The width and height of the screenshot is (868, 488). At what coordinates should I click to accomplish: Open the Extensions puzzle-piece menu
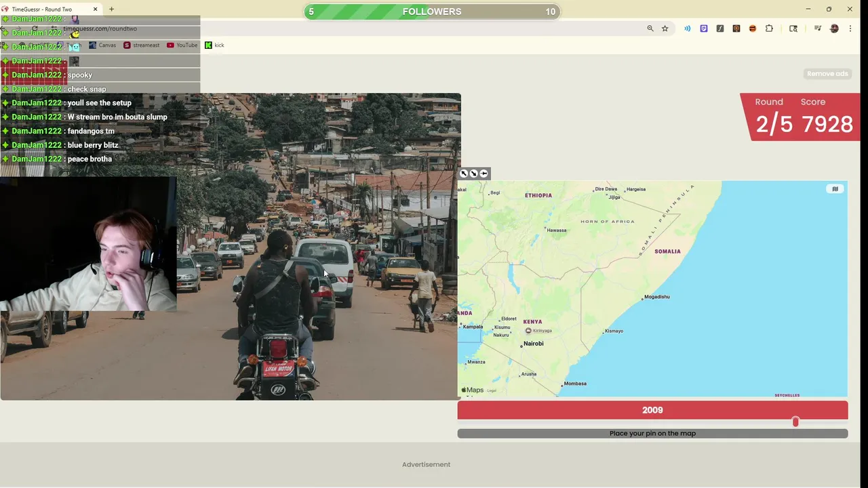click(769, 28)
